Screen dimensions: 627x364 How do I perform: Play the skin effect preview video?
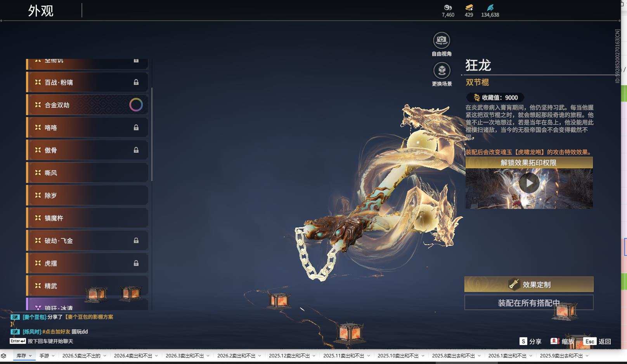[529, 183]
